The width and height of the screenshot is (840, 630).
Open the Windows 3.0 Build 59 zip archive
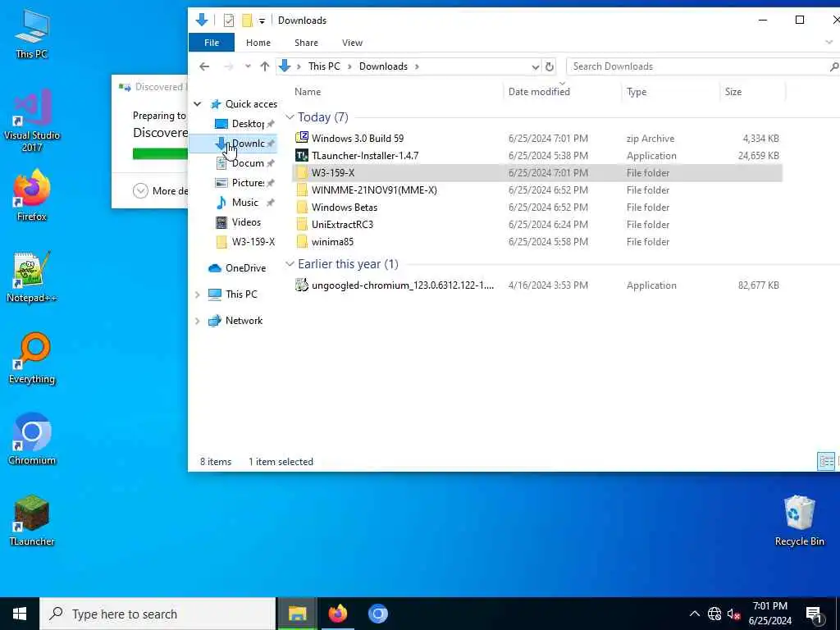(358, 138)
